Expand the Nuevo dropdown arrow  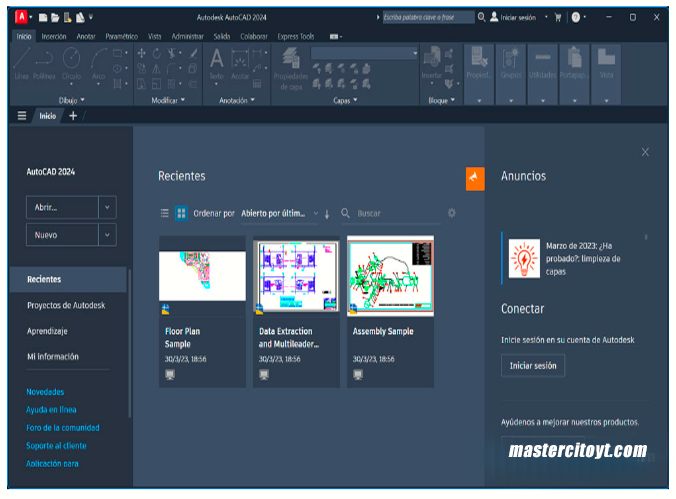click(x=107, y=235)
